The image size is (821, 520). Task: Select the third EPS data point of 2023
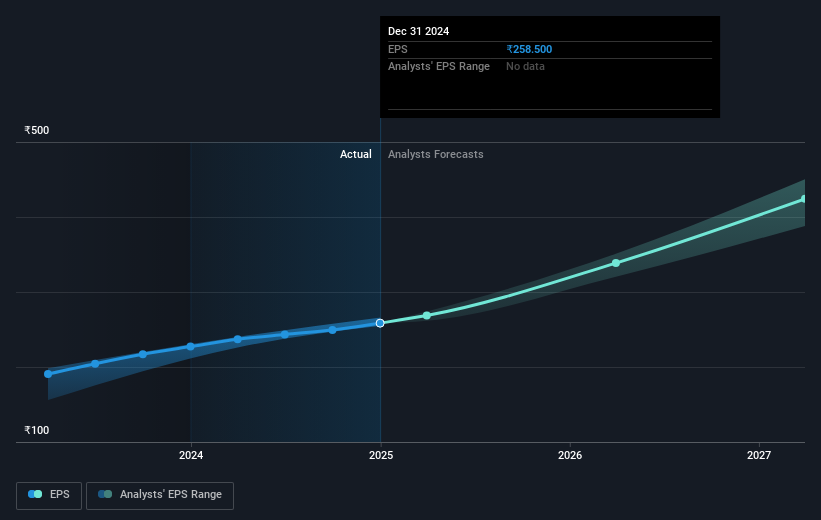click(143, 354)
